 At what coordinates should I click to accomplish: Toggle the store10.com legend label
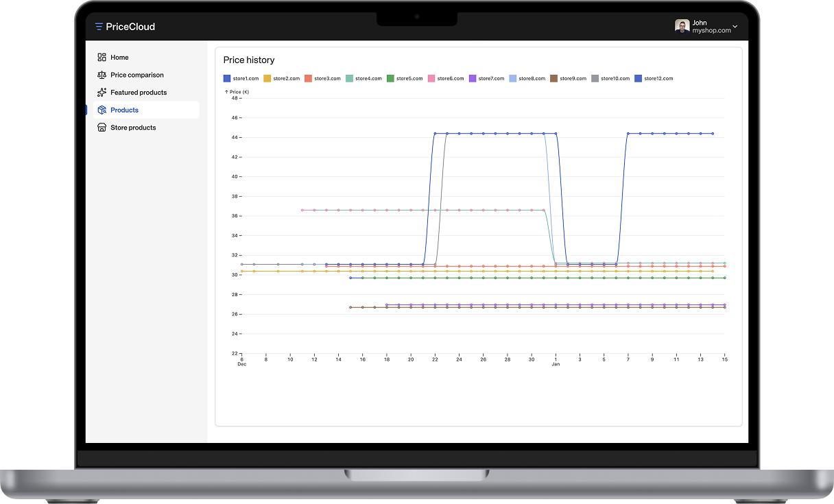615,79
